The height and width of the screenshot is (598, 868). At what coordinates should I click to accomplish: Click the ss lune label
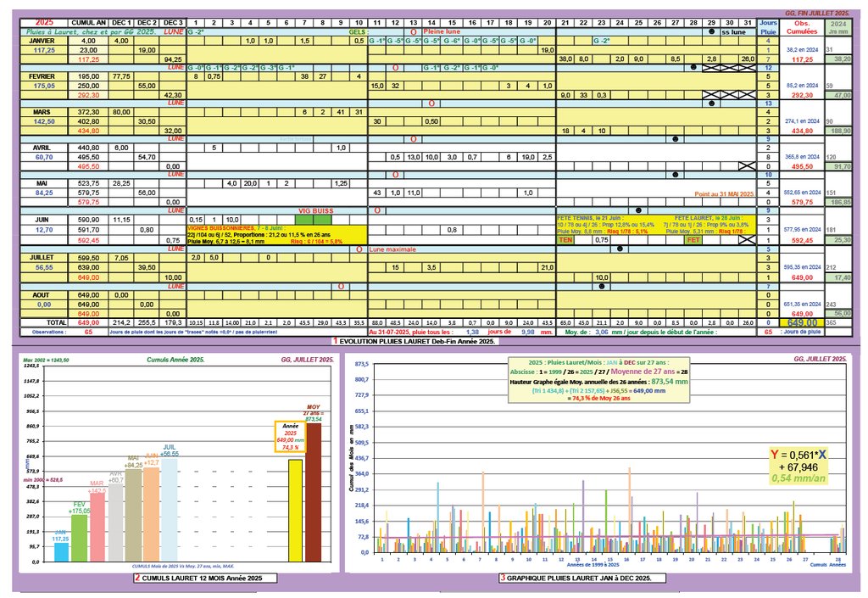[733, 32]
